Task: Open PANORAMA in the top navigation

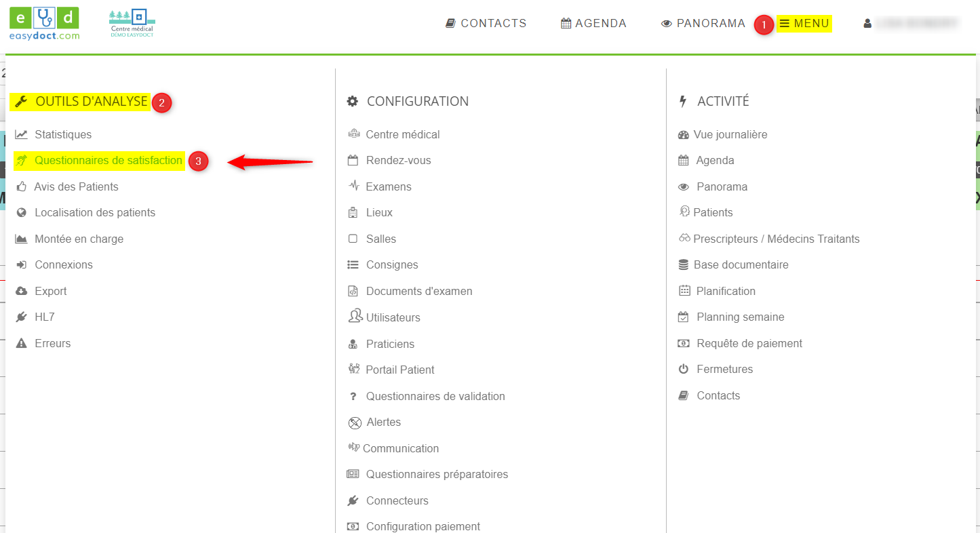Action: (703, 24)
